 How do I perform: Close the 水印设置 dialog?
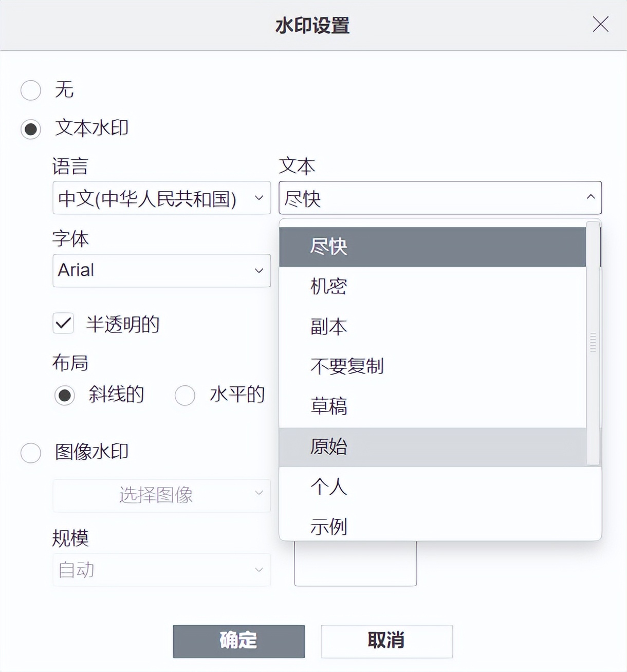[600, 24]
